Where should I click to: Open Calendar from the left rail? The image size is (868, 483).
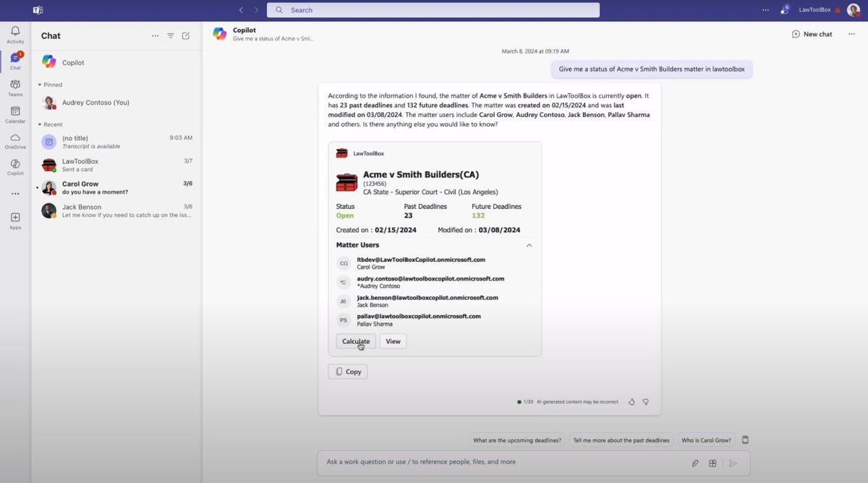pyautogui.click(x=15, y=114)
